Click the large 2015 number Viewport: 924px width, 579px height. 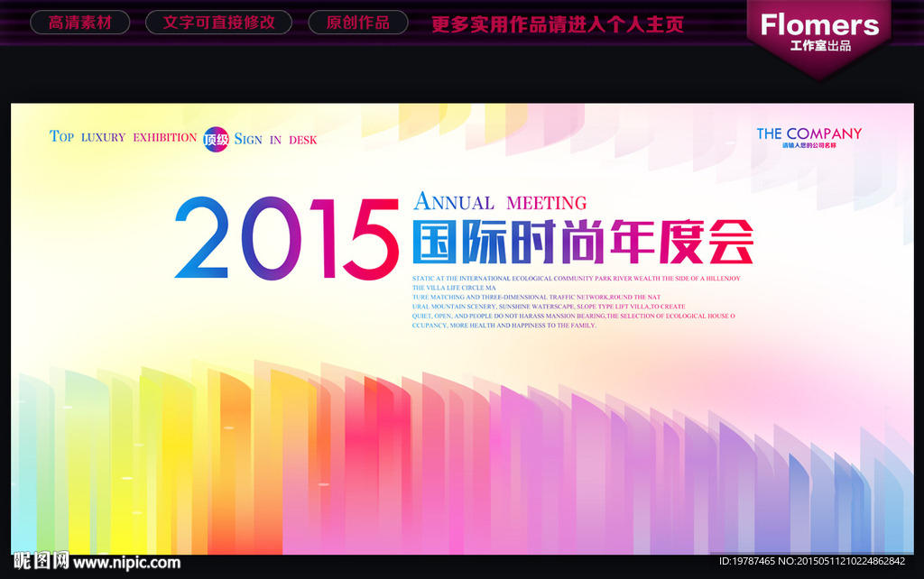click(x=286, y=239)
